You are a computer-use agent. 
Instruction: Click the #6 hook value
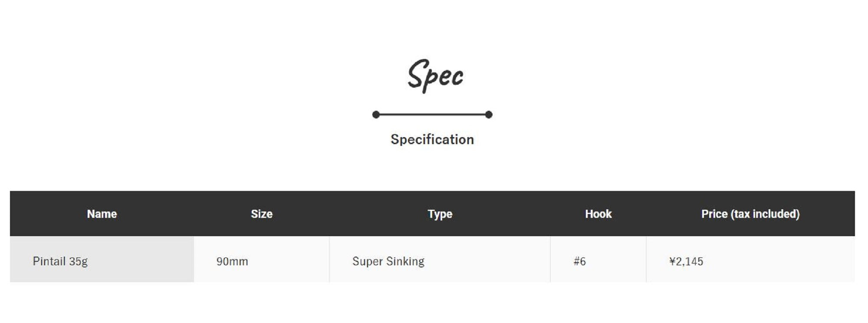tap(579, 261)
